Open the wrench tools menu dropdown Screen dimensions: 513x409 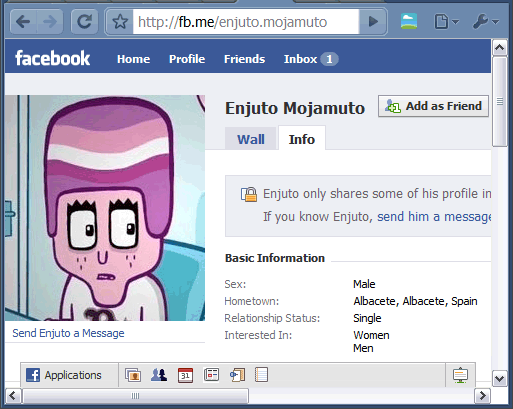click(485, 22)
